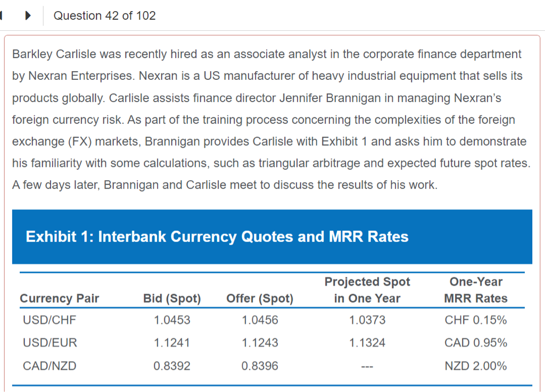Go back using previous question arrow
This screenshot has width=545, height=392.
[2, 15]
